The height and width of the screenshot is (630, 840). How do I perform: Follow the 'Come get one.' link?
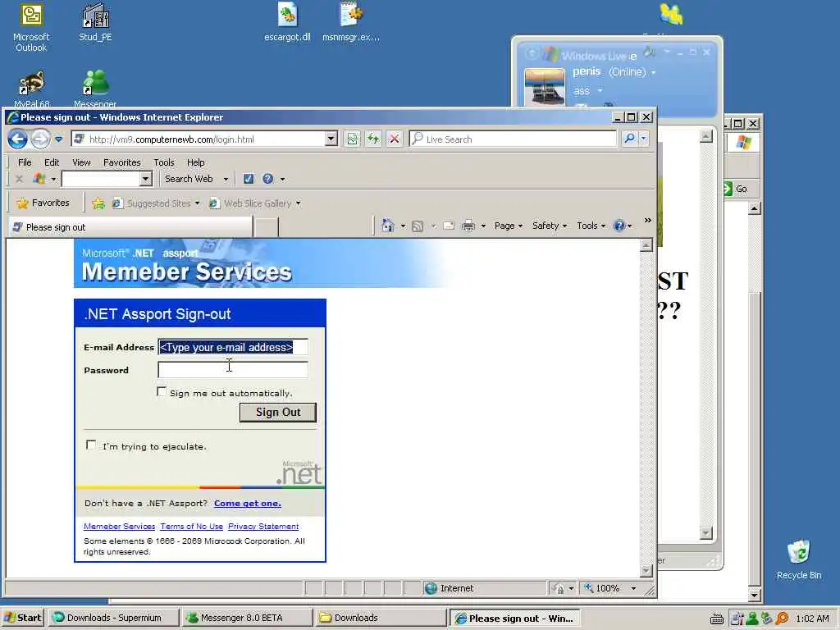coord(248,503)
